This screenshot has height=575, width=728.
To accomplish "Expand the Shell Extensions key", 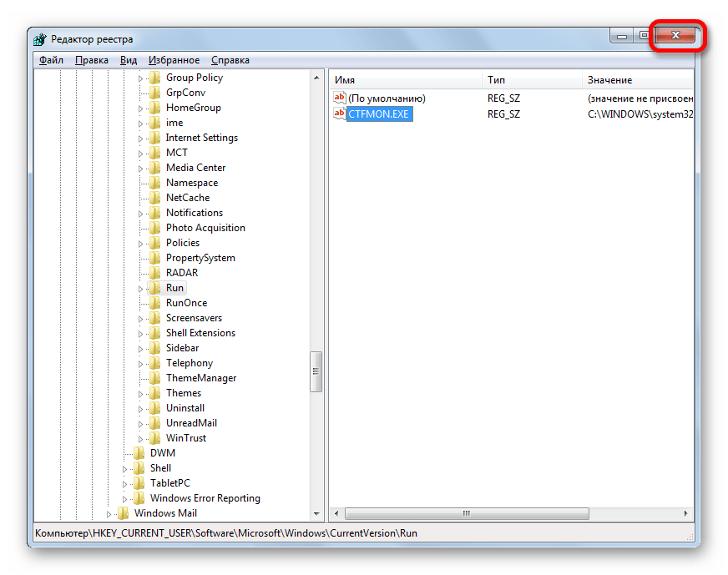I will click(141, 334).
